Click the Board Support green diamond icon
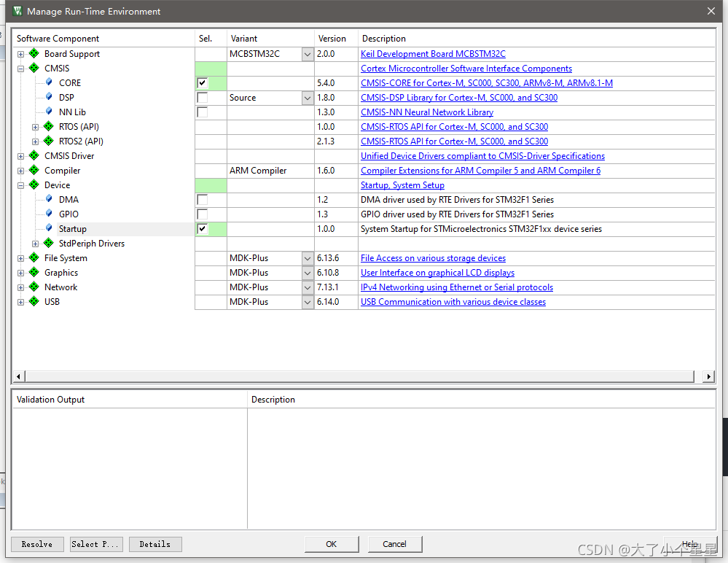The image size is (728, 563). tap(34, 53)
